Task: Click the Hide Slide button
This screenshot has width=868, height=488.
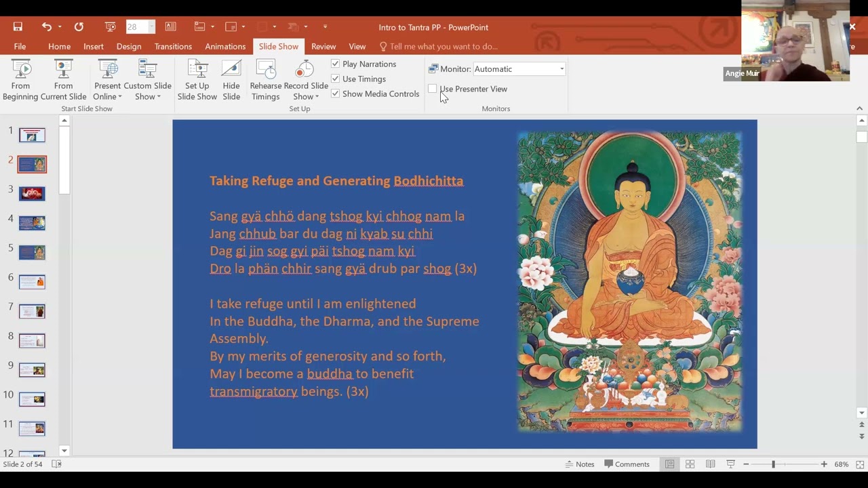Action: tap(231, 80)
